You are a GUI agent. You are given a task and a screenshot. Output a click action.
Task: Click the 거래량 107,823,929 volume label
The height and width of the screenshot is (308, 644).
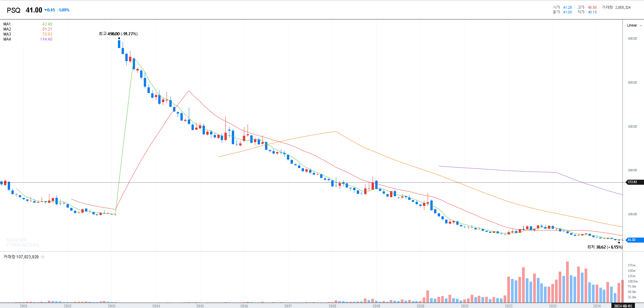tap(21, 257)
